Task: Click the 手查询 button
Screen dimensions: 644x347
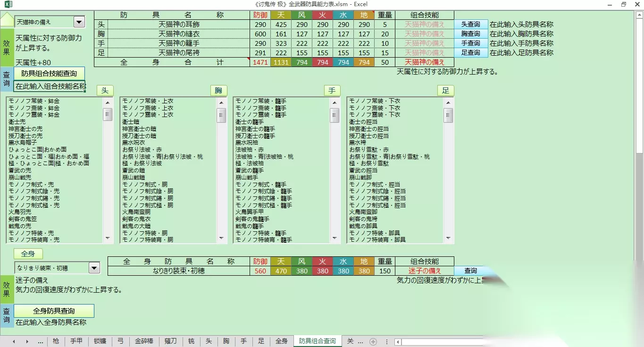Action: [470, 43]
